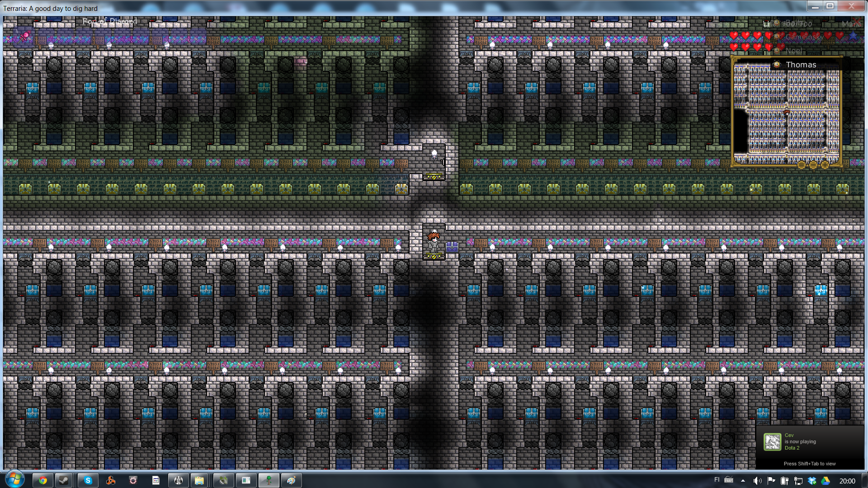Switch to Skype in the taskbar

pos(88,480)
